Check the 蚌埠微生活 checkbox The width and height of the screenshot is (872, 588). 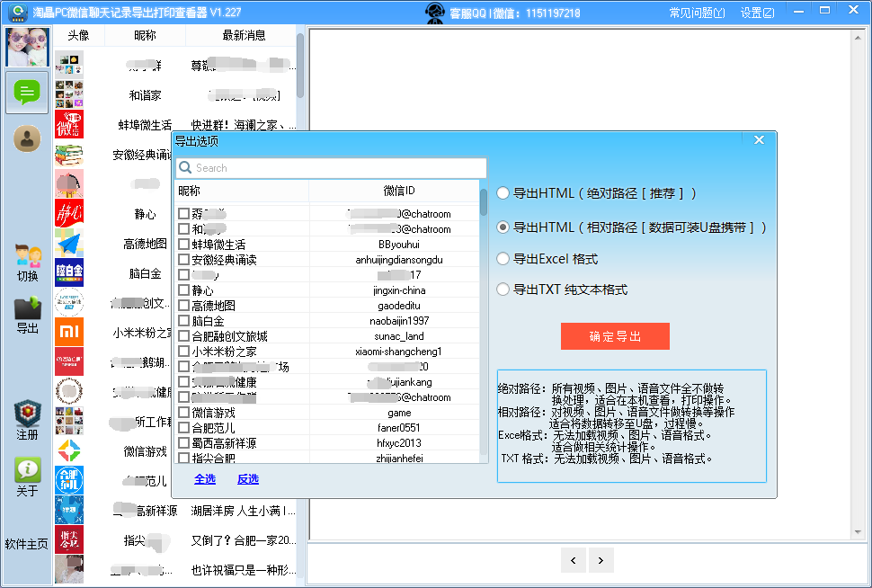[183, 245]
